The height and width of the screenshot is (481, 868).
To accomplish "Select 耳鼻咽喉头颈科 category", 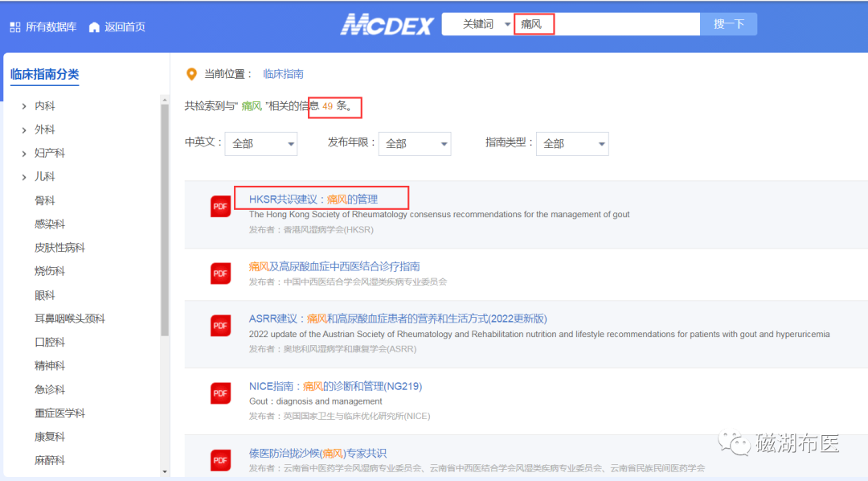I will point(70,319).
